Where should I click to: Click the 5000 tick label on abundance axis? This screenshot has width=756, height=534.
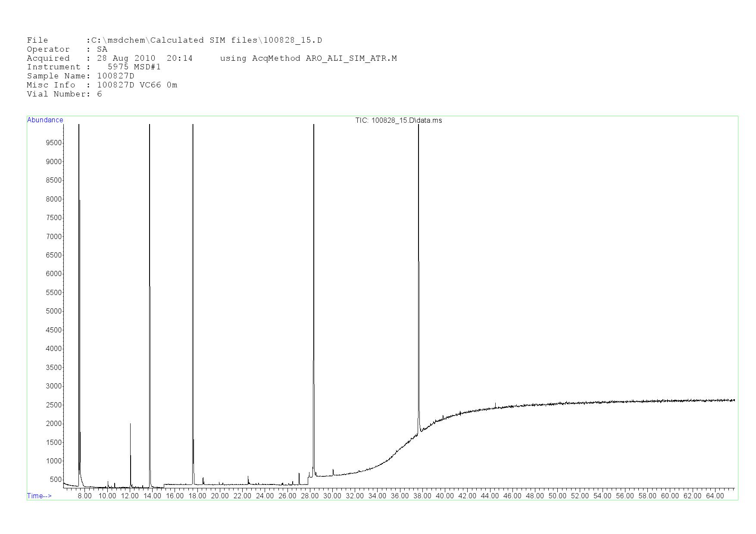(54, 311)
